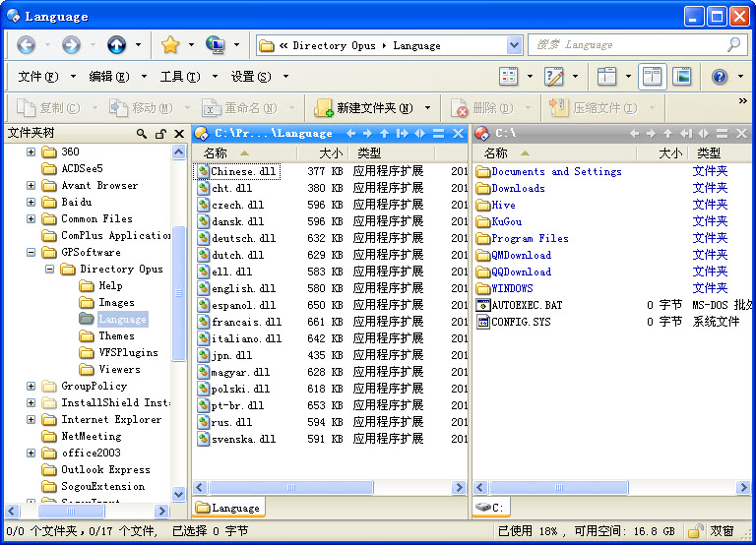Select the C: drive tab
Viewport: 756px width, 545px height.
point(491,508)
